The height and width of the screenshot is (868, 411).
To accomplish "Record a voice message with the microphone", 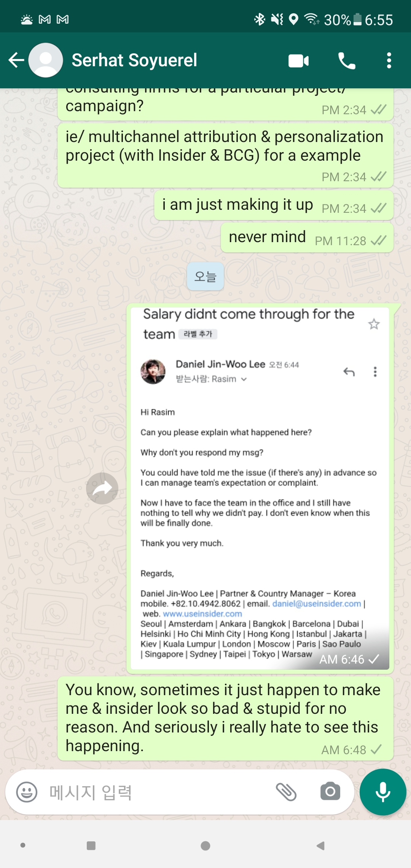I will pos(383,792).
